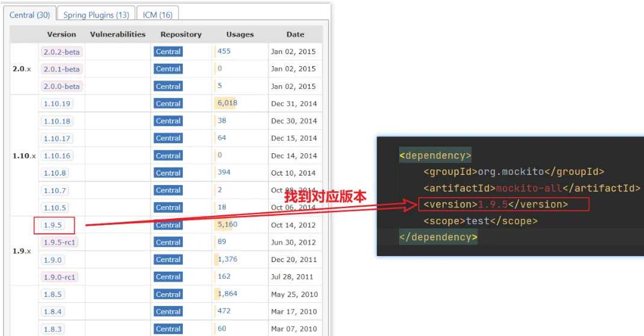Click Central repository badge for 1.9.5-rc1
Viewport: 644px width, 336px height.
click(x=168, y=242)
